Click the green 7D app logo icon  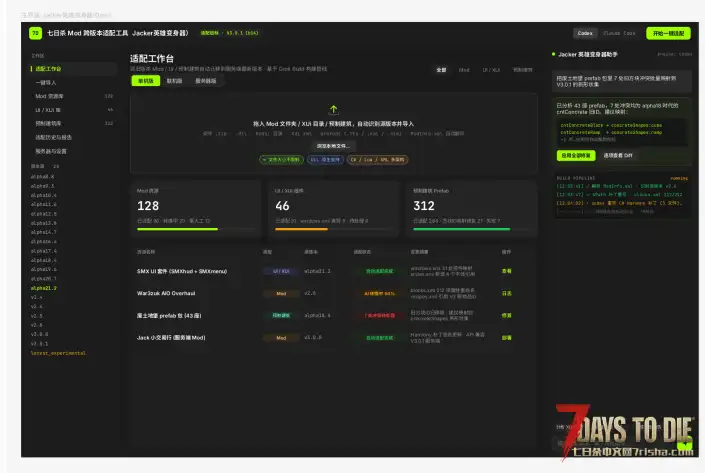[35, 33]
